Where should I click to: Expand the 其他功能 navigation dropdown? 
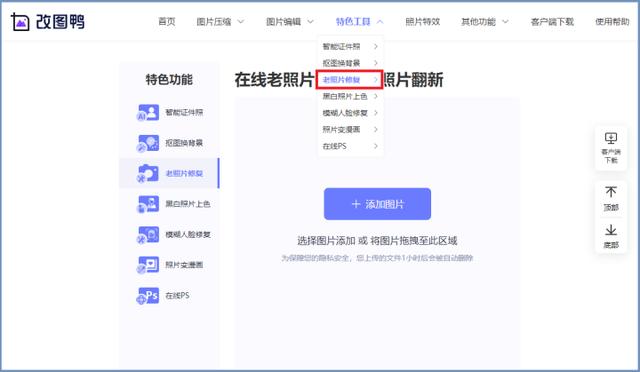(x=484, y=22)
